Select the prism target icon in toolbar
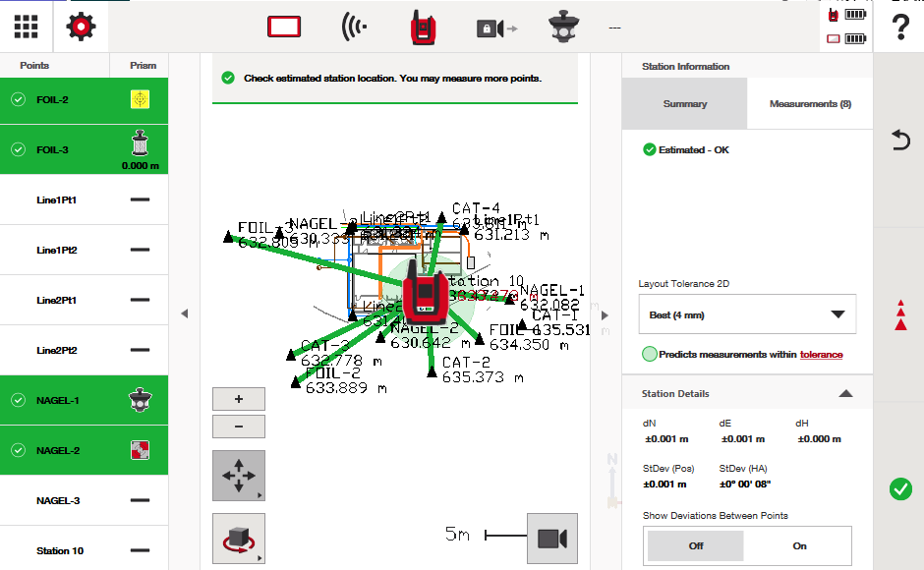 565,28
